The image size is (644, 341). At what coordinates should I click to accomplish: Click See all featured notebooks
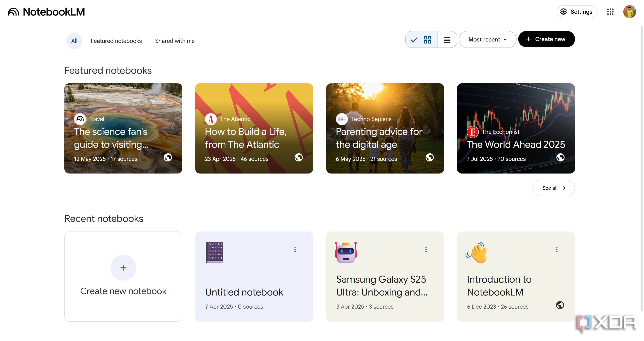(x=553, y=188)
